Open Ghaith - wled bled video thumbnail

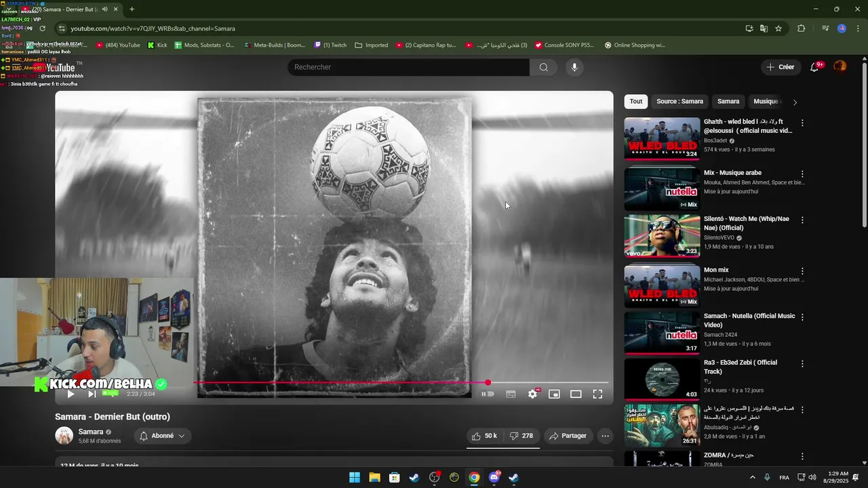click(662, 139)
